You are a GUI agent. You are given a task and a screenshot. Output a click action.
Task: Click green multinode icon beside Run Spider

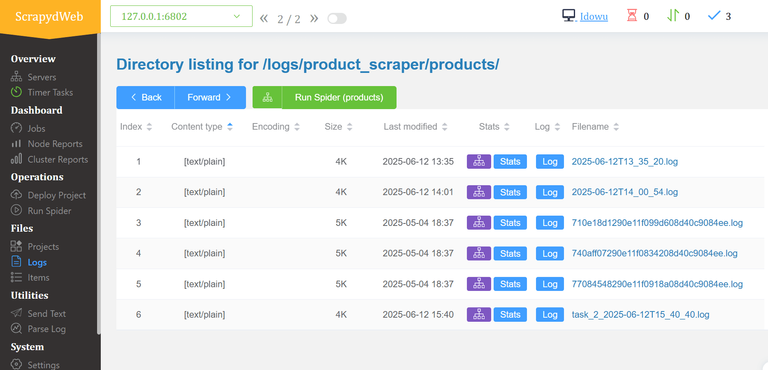click(x=267, y=98)
